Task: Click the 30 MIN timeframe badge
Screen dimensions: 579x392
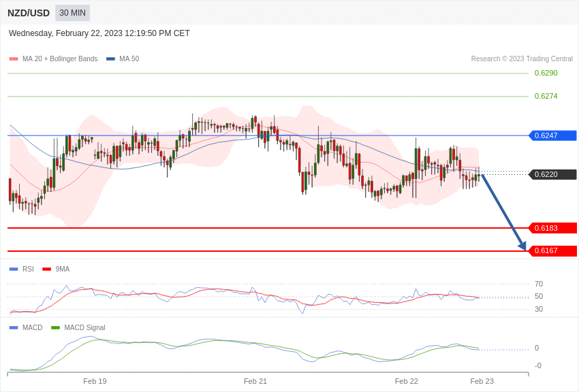Action: click(x=72, y=13)
